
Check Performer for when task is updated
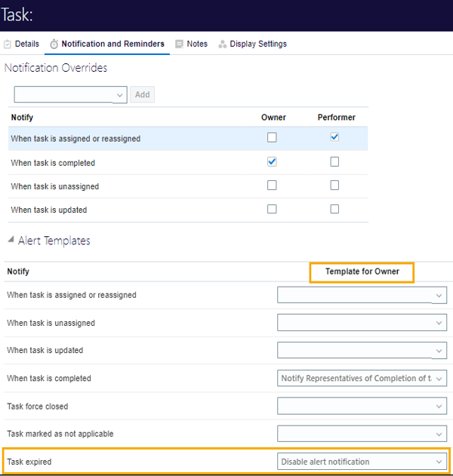pyautogui.click(x=334, y=209)
